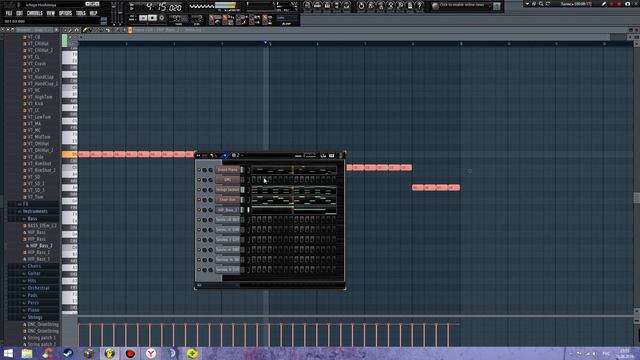Open Steam from taskbar

(68, 353)
